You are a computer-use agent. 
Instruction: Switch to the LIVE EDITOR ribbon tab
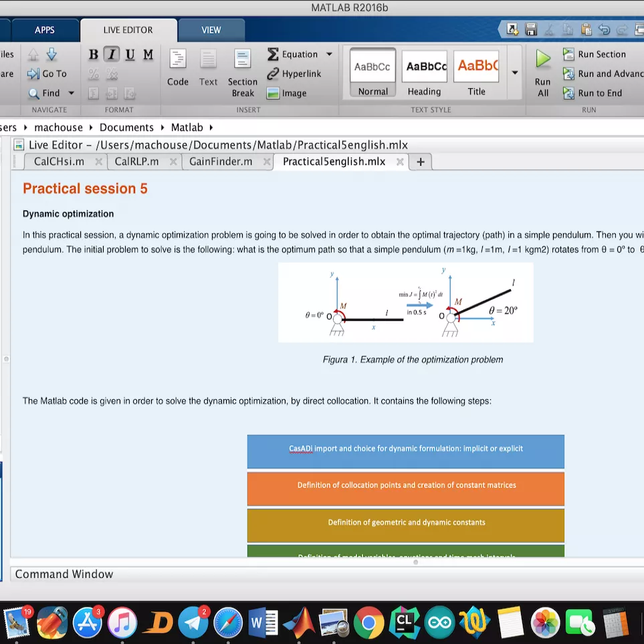128,30
